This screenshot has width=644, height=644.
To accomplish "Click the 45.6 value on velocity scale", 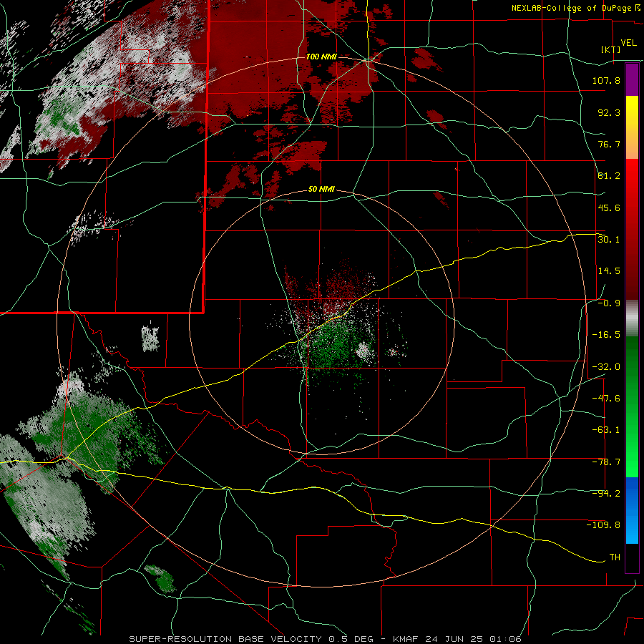I will click(609, 208).
